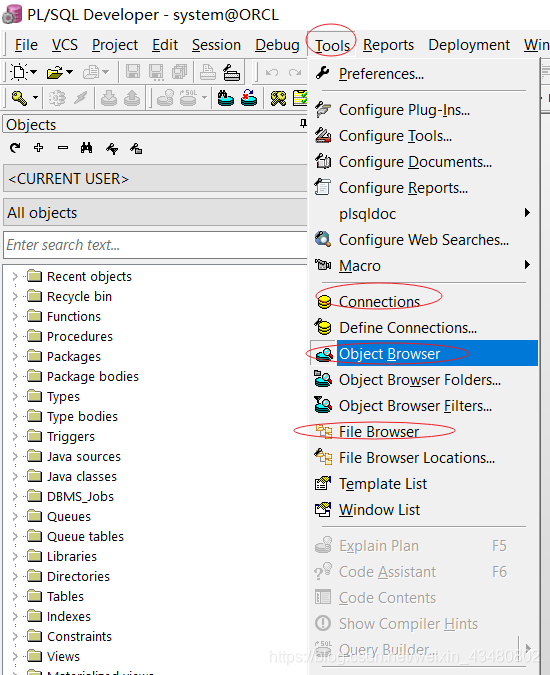Select the Packages tree item
Screen dimensions: 550x675
pos(74,356)
